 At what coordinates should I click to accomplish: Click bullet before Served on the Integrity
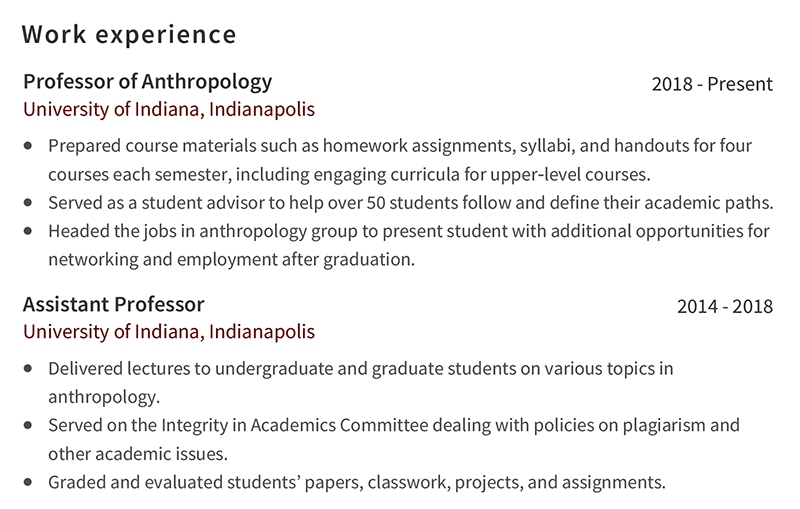tap(28, 425)
